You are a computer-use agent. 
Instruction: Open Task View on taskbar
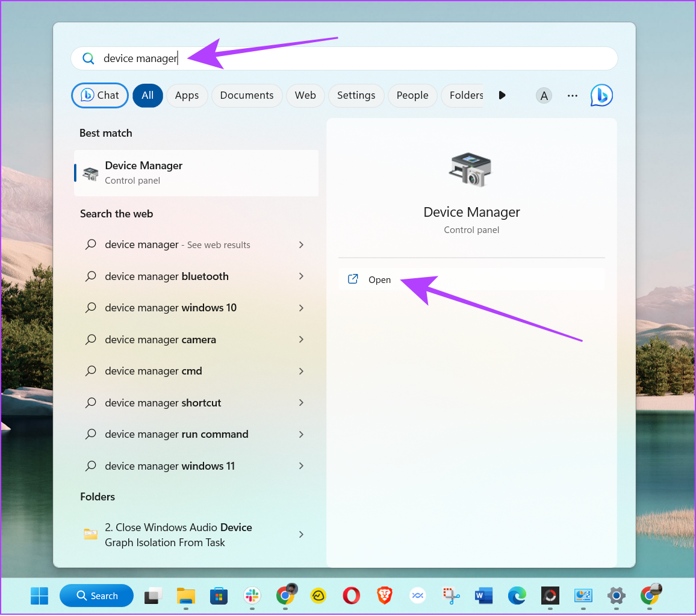tap(153, 596)
